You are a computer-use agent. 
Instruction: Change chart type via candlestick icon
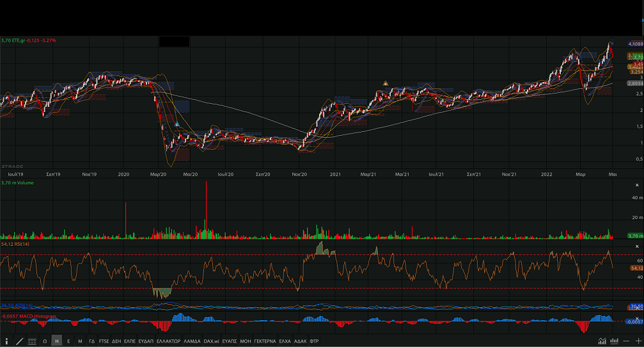point(614,341)
